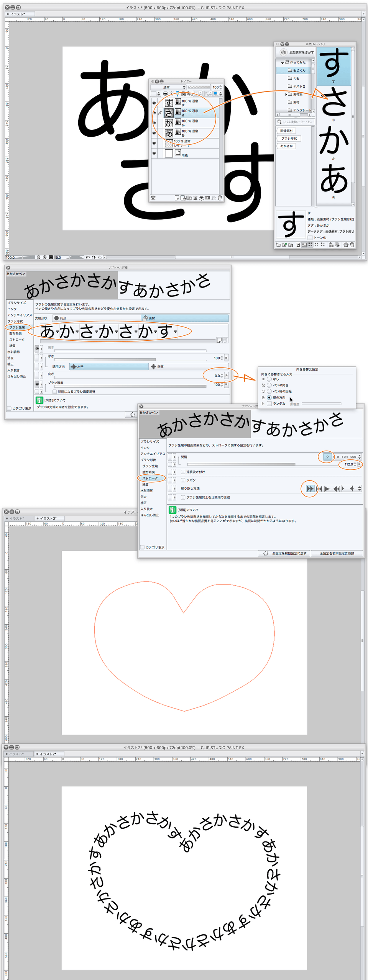Click the 画像素材 tag button
The image size is (368, 980).
(286, 131)
